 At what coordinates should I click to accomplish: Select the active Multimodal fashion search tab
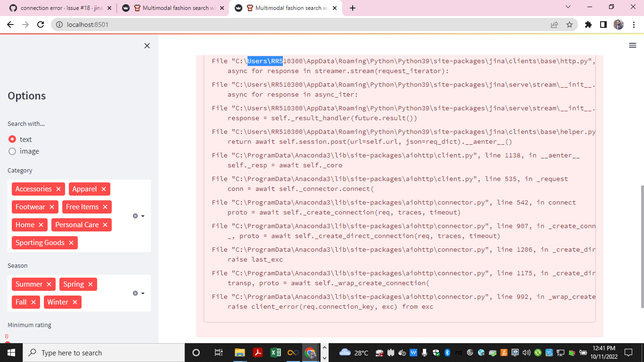pos(285,8)
